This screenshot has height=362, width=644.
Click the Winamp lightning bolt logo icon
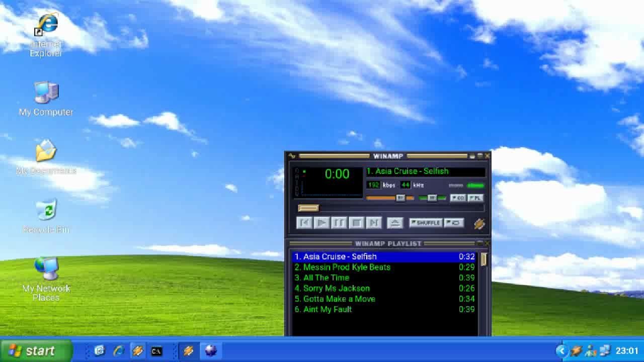tap(479, 224)
